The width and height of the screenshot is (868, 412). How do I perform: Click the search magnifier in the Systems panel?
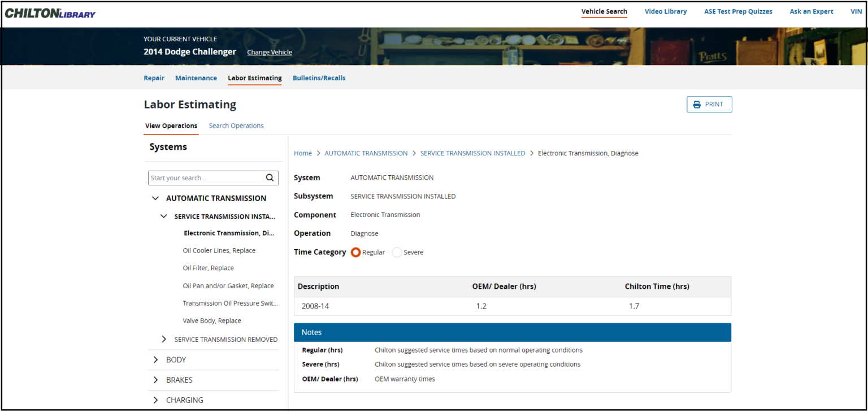pyautogui.click(x=270, y=177)
